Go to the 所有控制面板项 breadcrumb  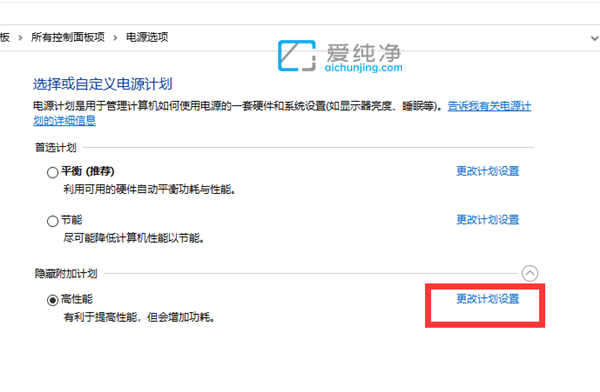click(x=68, y=37)
